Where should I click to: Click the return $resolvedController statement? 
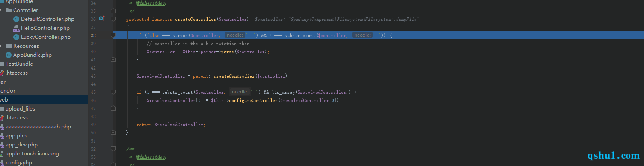point(171,125)
